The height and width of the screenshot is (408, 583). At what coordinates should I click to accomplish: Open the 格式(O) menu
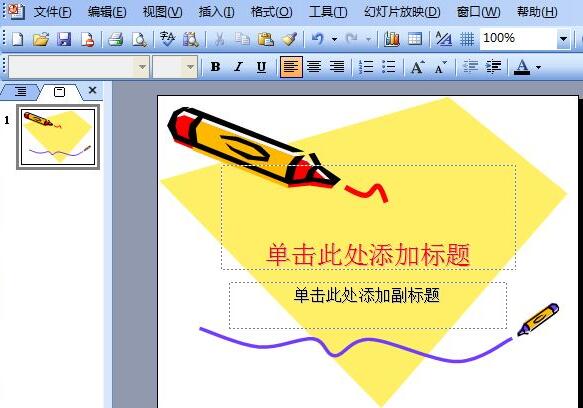271,12
